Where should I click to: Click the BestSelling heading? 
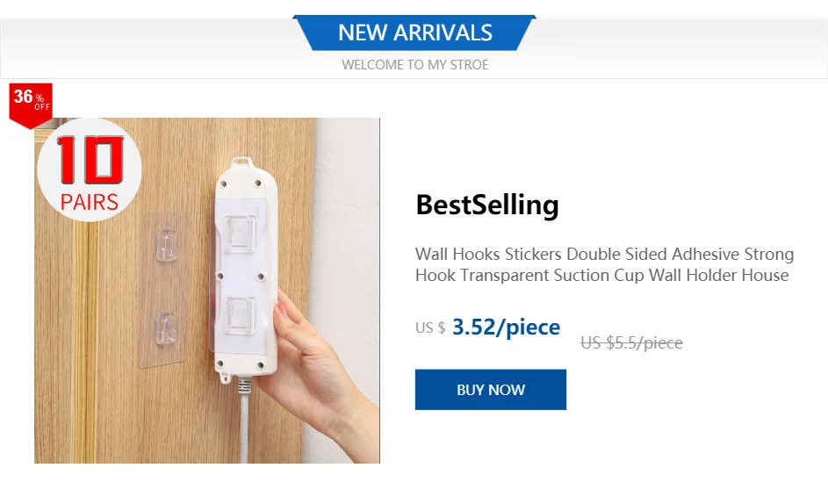click(x=486, y=205)
